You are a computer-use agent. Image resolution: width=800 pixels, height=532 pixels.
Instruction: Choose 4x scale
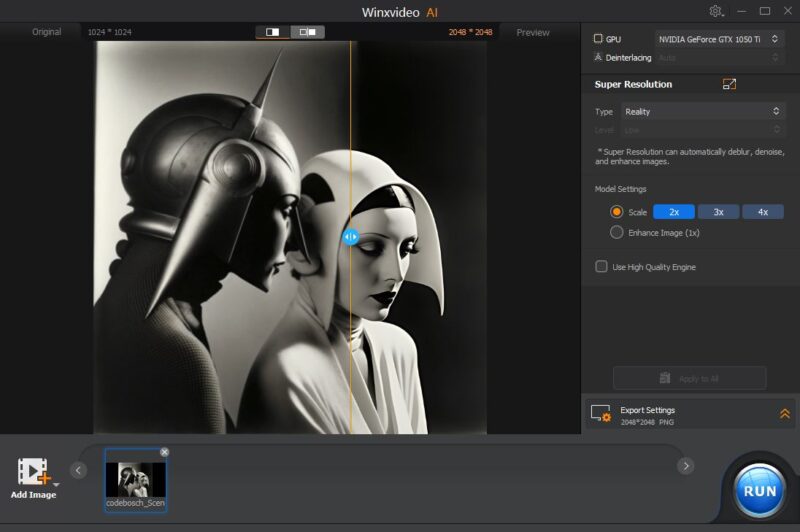(x=763, y=212)
